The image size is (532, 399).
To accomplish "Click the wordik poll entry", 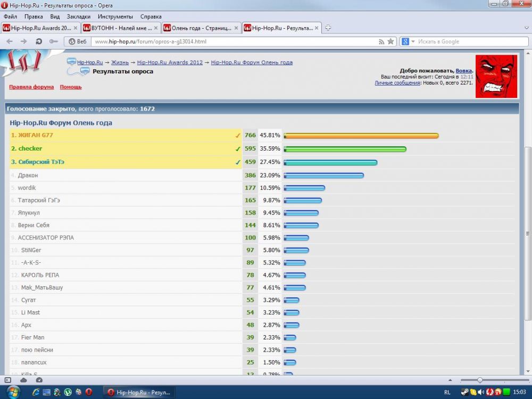I will [x=27, y=188].
